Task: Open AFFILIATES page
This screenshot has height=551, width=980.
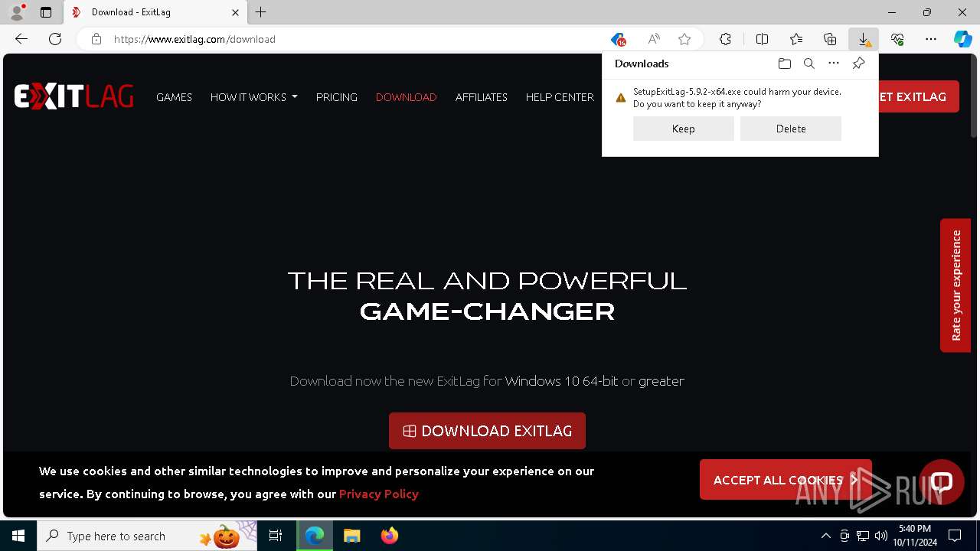Action: pos(481,97)
